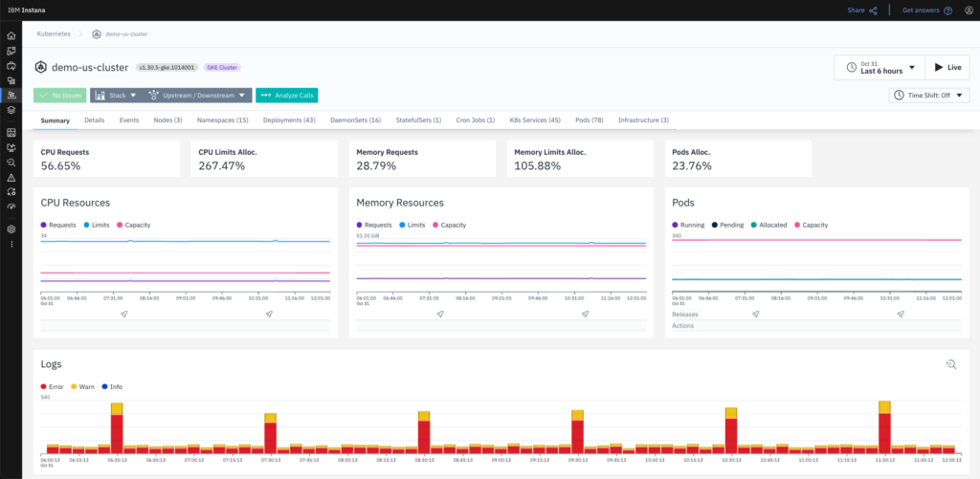
Task: Select the Summary tab
Action: (x=55, y=120)
